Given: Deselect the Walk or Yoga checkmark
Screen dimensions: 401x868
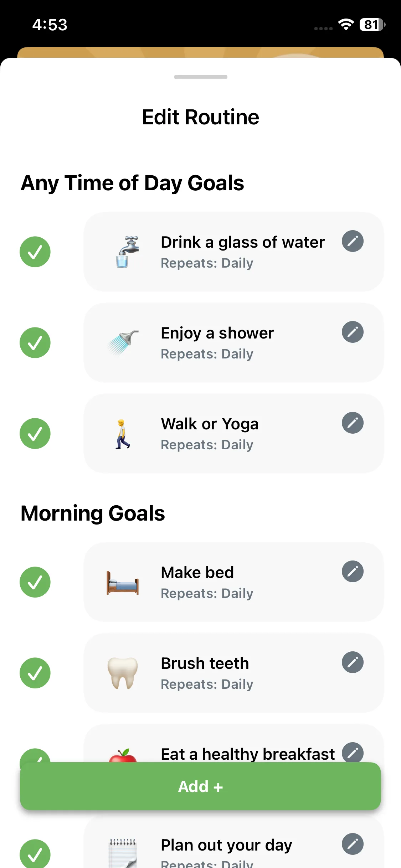Looking at the screenshot, I should (x=35, y=434).
